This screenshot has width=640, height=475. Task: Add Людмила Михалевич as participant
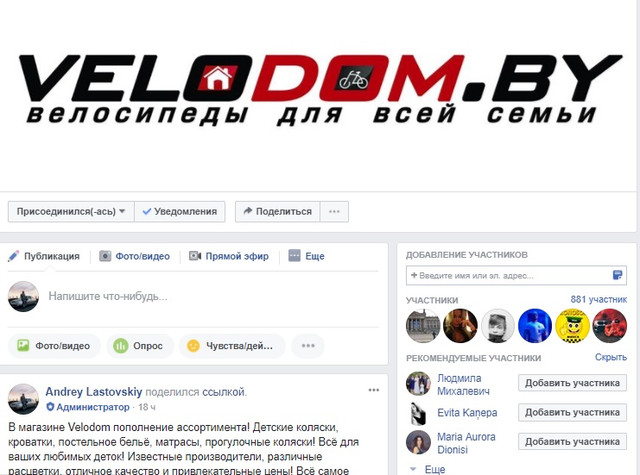572,383
